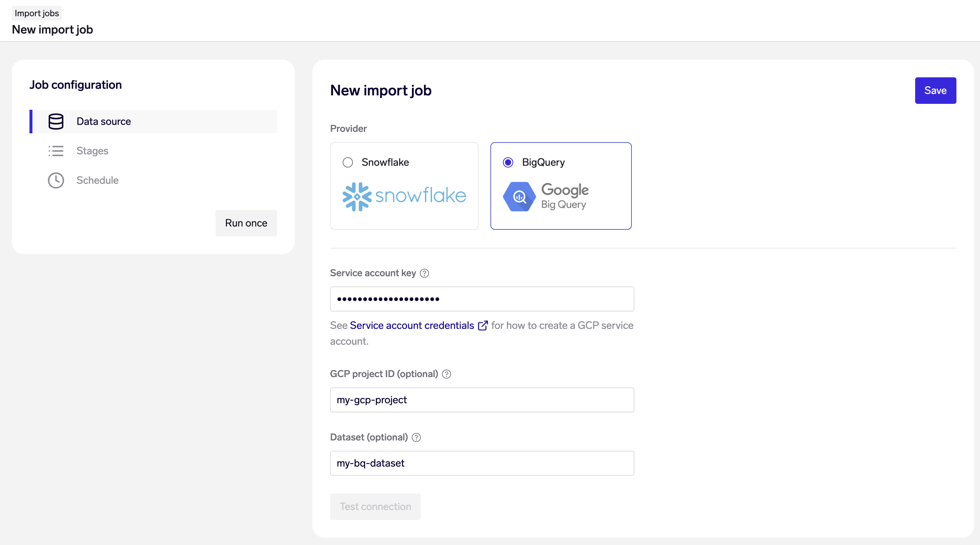Click the help icon next to Dataset
The height and width of the screenshot is (545, 980).
[416, 437]
